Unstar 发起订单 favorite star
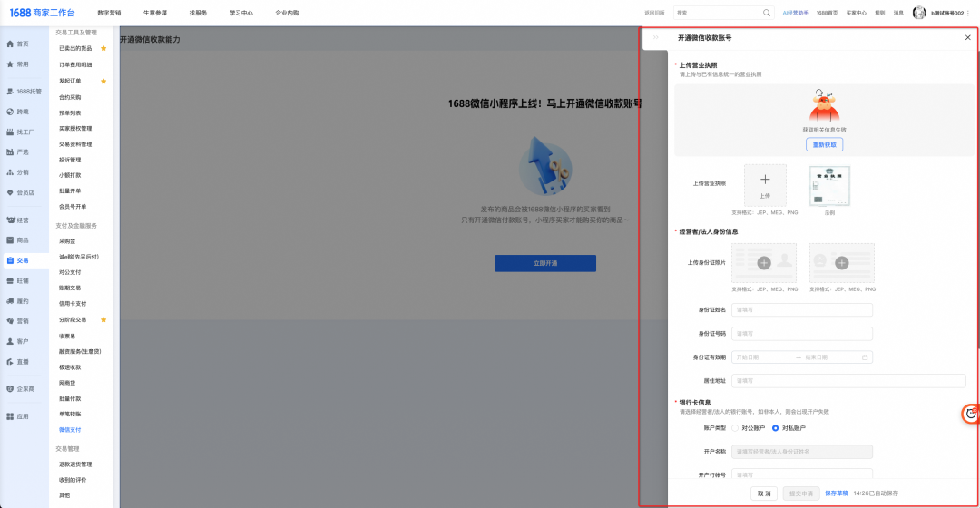 (x=103, y=81)
